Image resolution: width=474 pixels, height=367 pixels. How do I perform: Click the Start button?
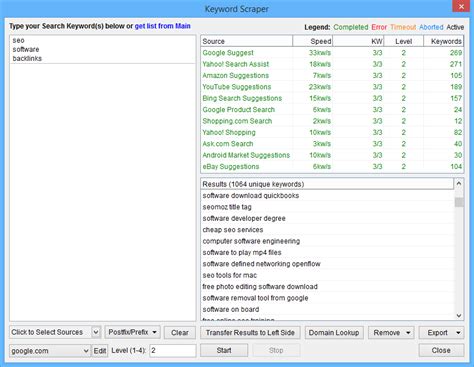224,350
